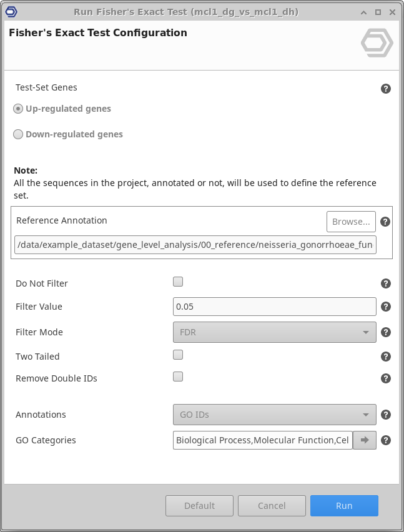The image size is (404, 532).
Task: Open help for Reference Annotation
Action: pyautogui.click(x=386, y=222)
